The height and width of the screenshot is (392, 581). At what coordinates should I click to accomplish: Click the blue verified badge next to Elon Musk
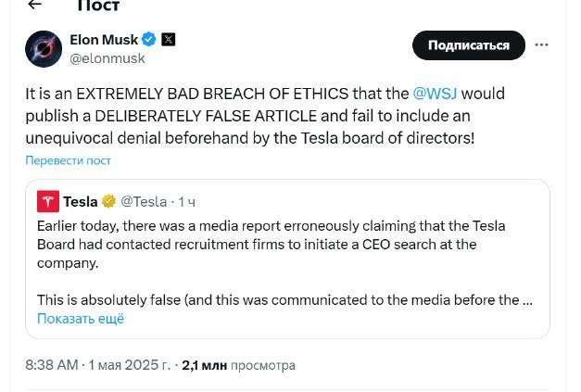click(x=148, y=40)
